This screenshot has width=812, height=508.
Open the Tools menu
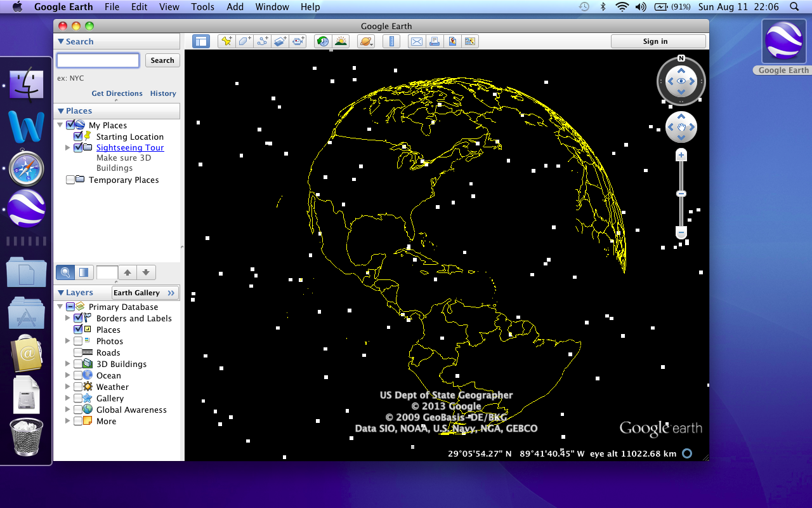(x=202, y=7)
